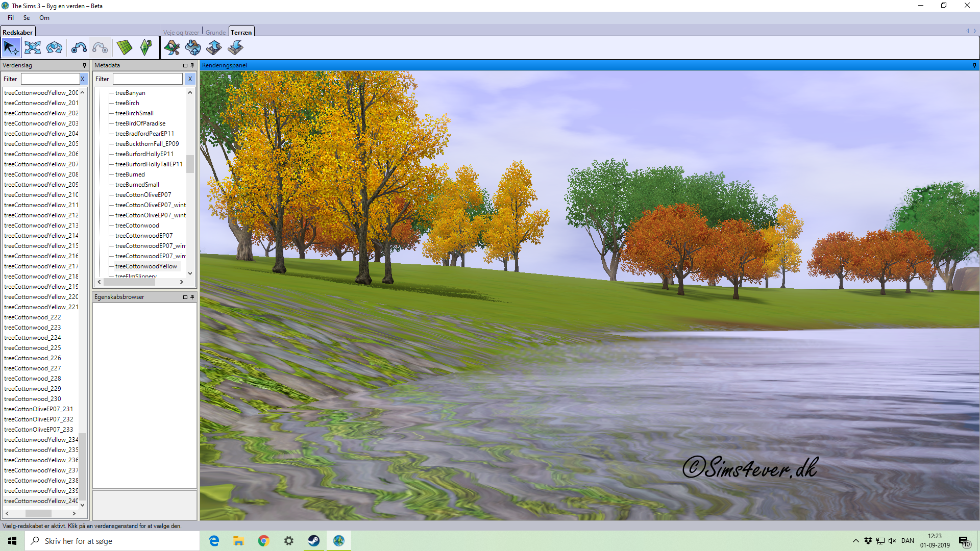Clear the Verdenslag filter with X
This screenshot has height=551, width=980.
(83, 79)
